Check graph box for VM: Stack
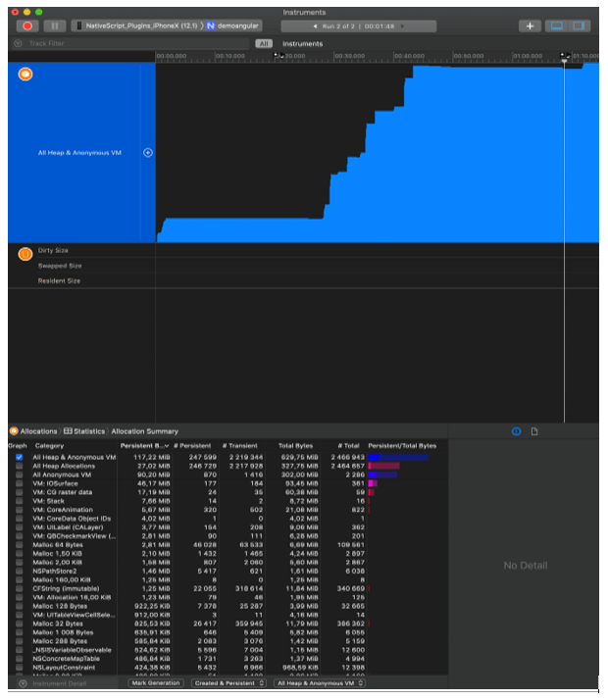The height and width of the screenshot is (700, 608). click(x=20, y=501)
